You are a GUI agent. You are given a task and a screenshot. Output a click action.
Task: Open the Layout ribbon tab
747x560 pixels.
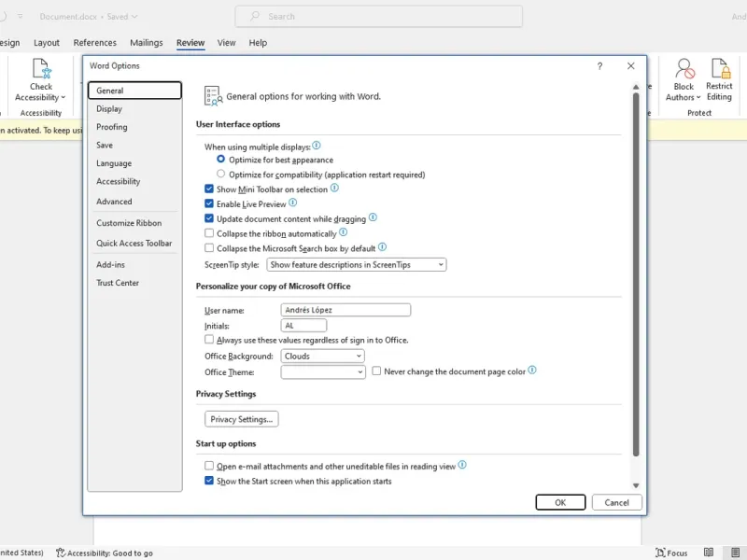tap(47, 43)
